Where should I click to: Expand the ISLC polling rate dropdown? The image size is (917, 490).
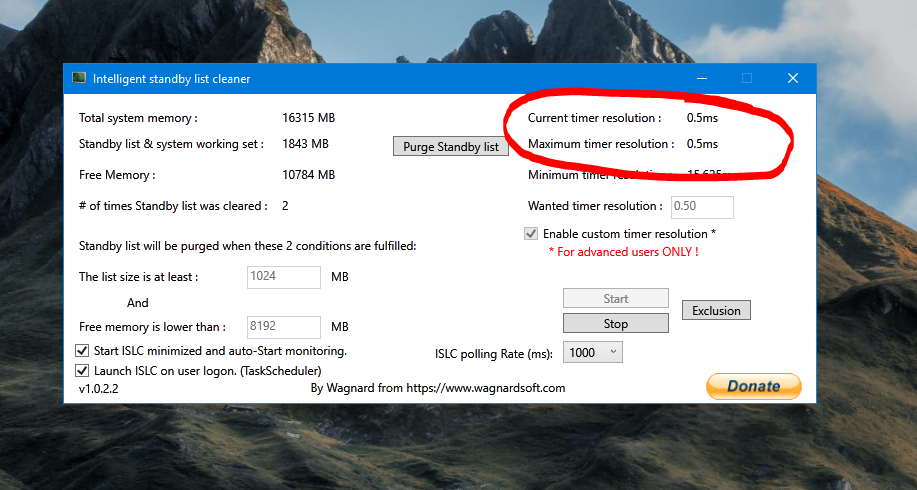click(594, 352)
